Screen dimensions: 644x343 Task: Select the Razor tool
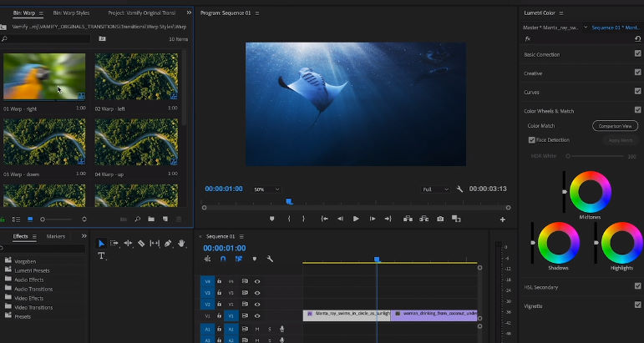click(x=141, y=243)
